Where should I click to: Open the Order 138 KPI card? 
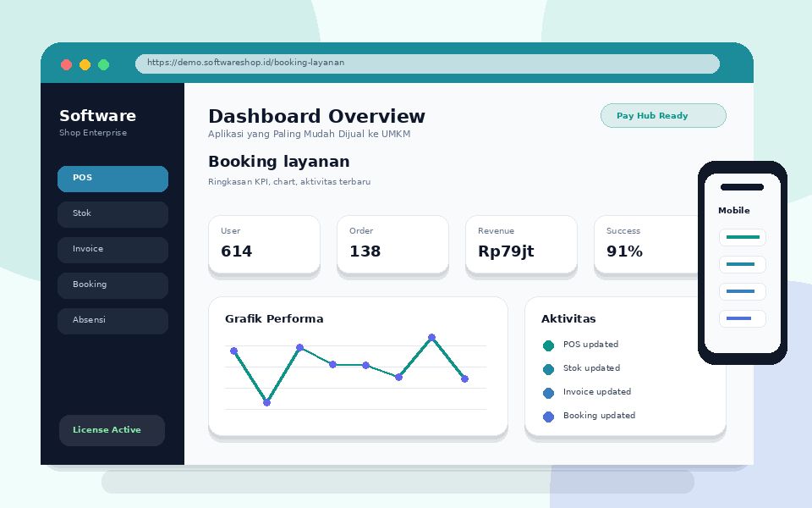click(x=392, y=244)
